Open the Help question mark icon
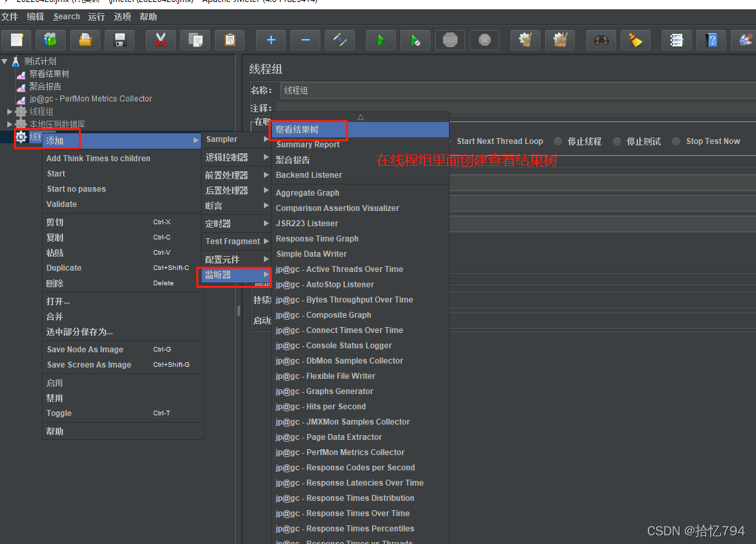The width and height of the screenshot is (756, 544). [x=711, y=40]
